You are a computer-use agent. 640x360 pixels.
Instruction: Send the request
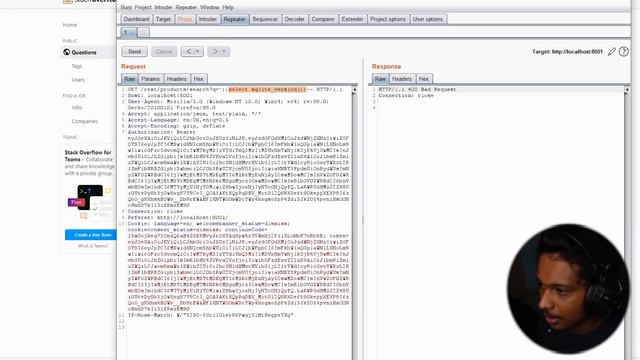pos(134,51)
